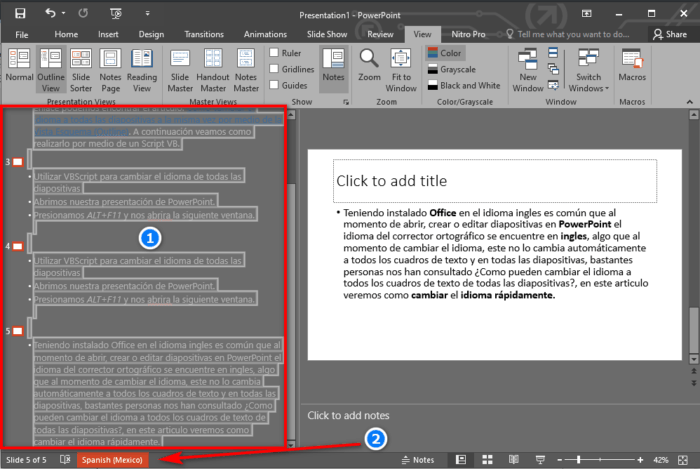700x469 pixels.
Task: Enable the Guides checkbox
Action: coord(274,85)
